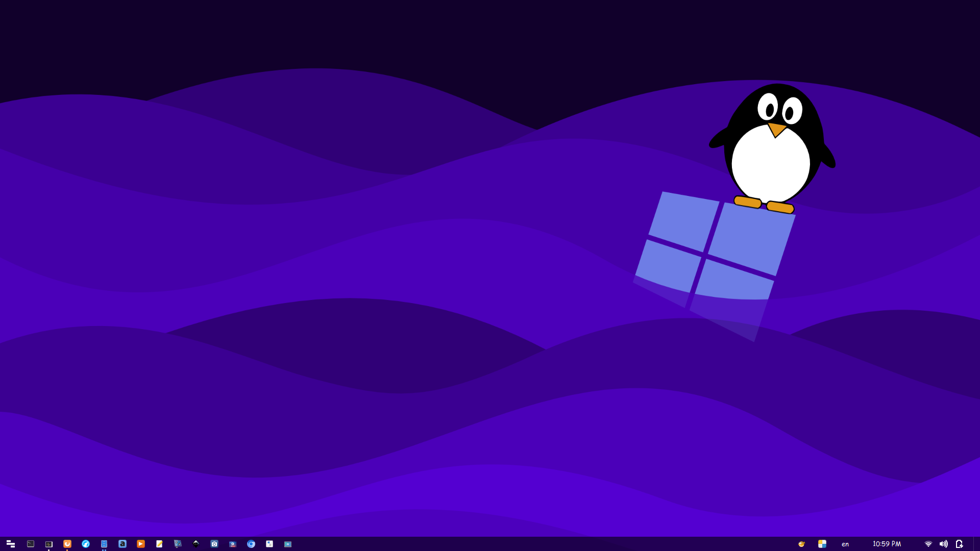
Task: Open the system monitor taskbar icon
Action: point(49,544)
